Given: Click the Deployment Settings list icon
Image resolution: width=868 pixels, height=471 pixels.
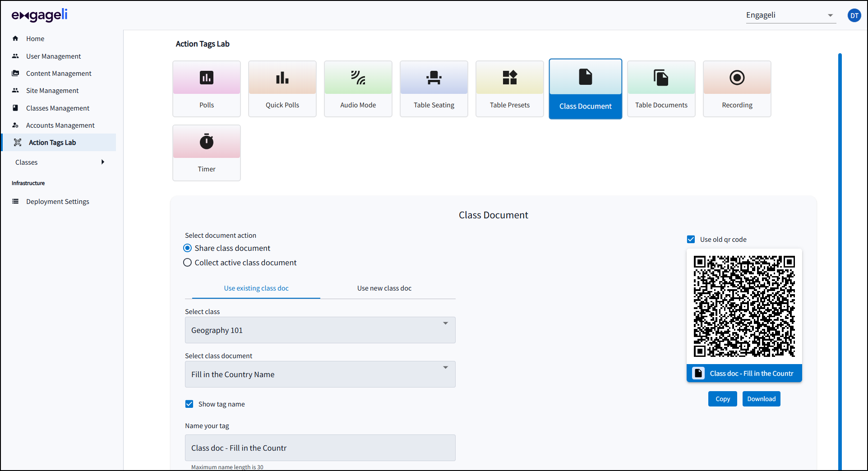Looking at the screenshot, I should point(15,201).
